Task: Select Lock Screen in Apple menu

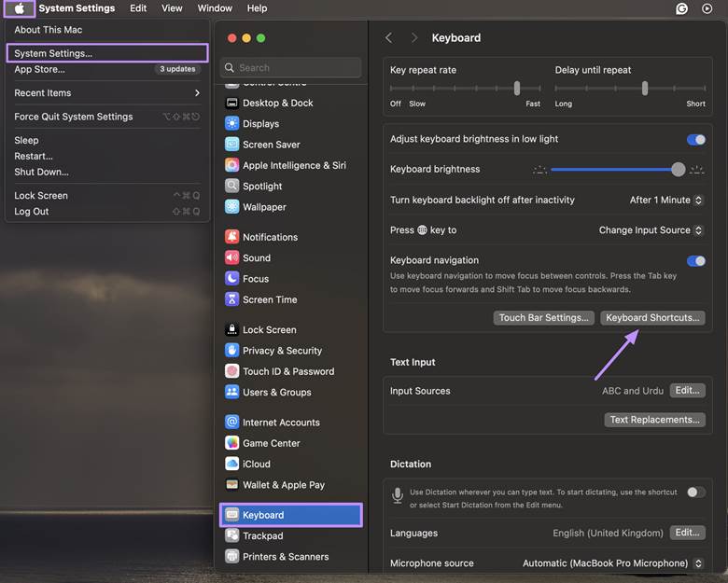Action: coord(41,195)
